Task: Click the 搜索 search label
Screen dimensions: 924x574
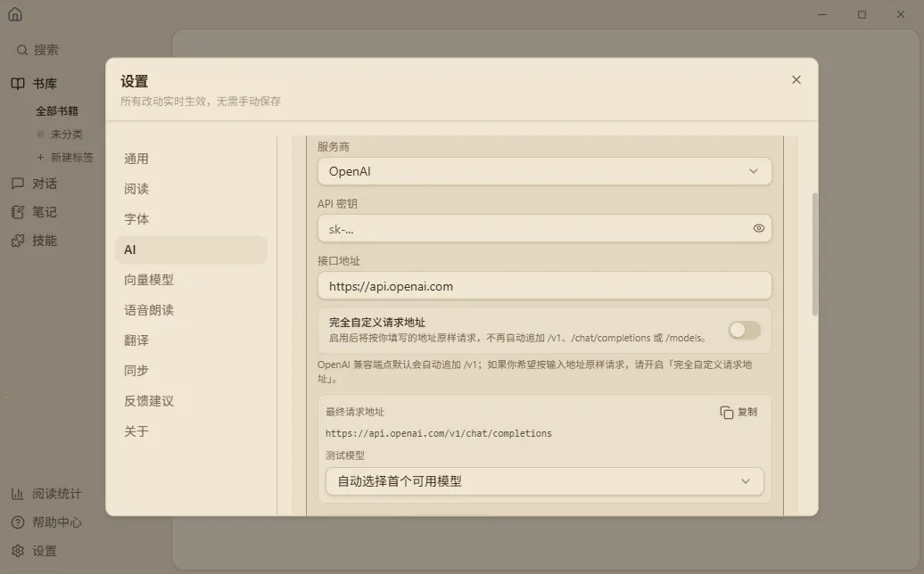Action: (46, 50)
